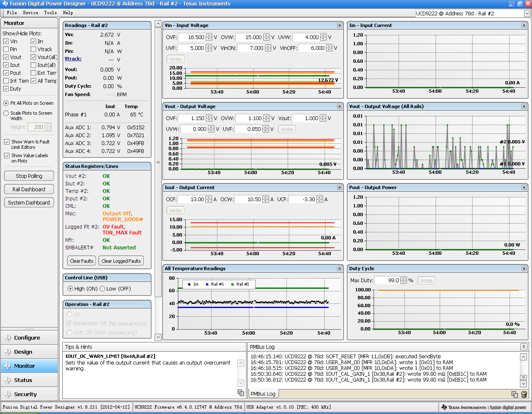
Task: Click the Stop Polling button
Action: tap(29, 176)
